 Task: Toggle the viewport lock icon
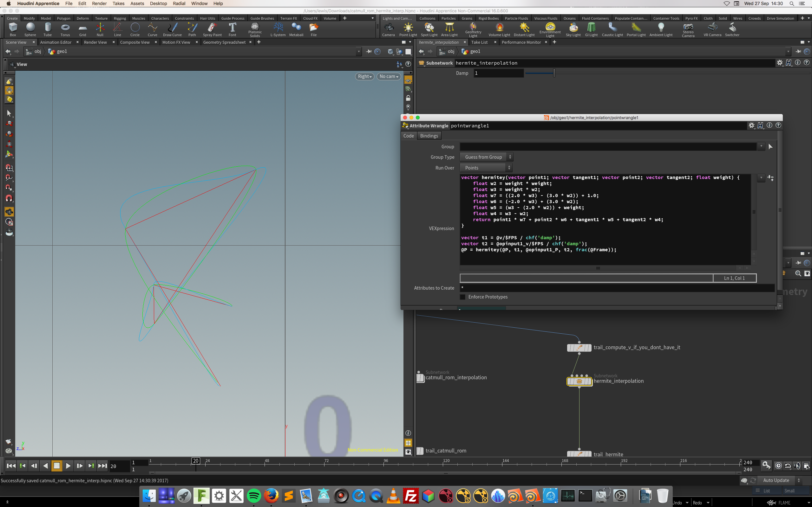click(408, 98)
